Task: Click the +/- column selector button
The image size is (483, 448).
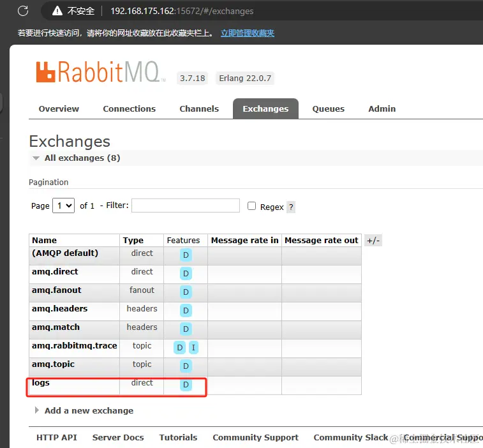Action: 373,241
